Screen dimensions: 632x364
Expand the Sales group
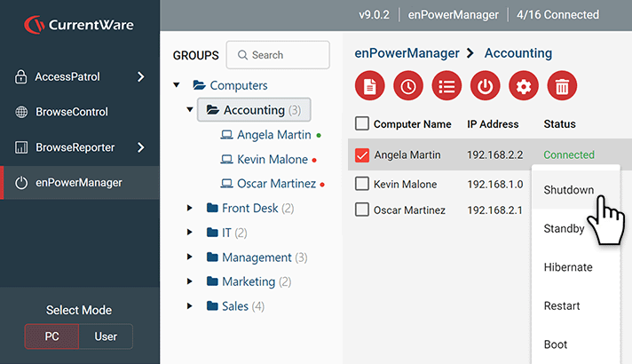189,306
